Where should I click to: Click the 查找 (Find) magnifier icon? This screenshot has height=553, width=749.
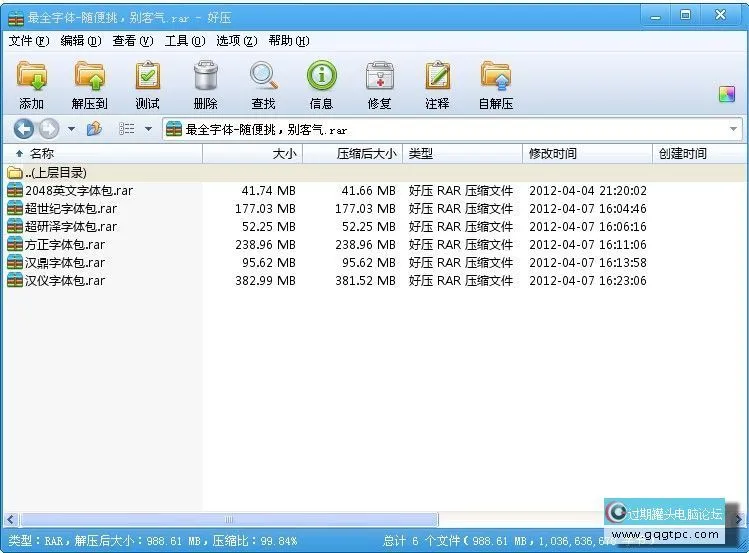(x=263, y=78)
